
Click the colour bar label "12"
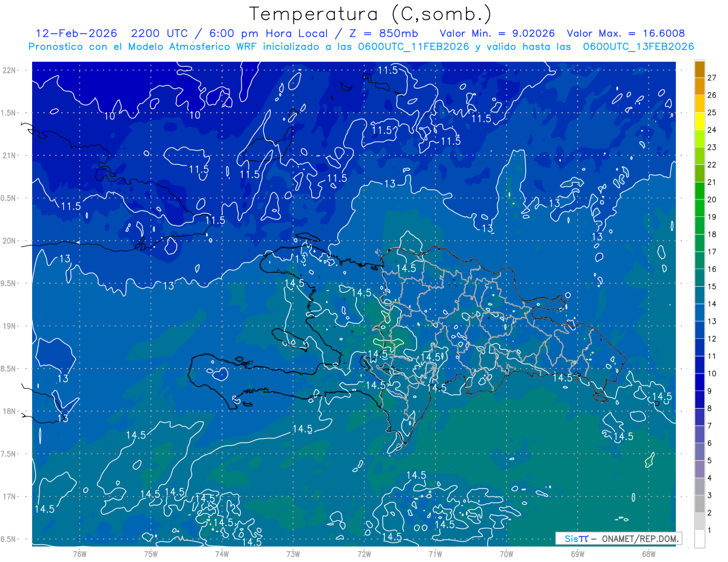click(x=712, y=338)
